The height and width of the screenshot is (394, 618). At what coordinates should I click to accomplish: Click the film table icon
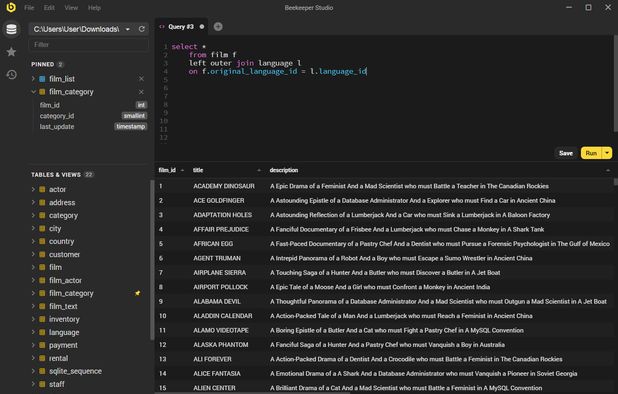tap(42, 267)
